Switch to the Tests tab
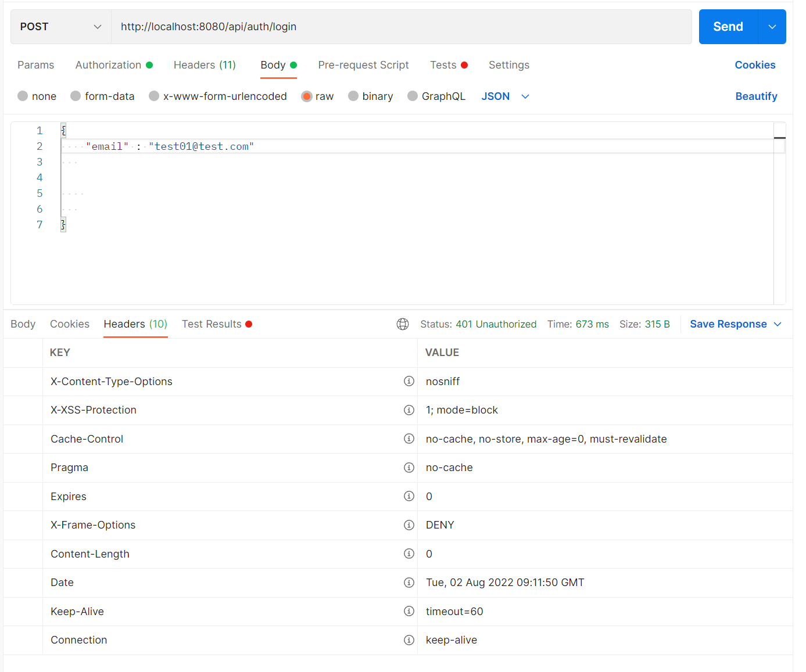Screen dimensions: 806x672 pyautogui.click(x=449, y=65)
